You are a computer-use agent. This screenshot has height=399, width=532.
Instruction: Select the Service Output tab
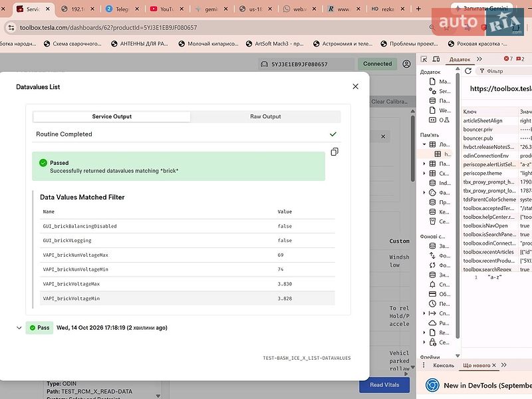(x=112, y=116)
